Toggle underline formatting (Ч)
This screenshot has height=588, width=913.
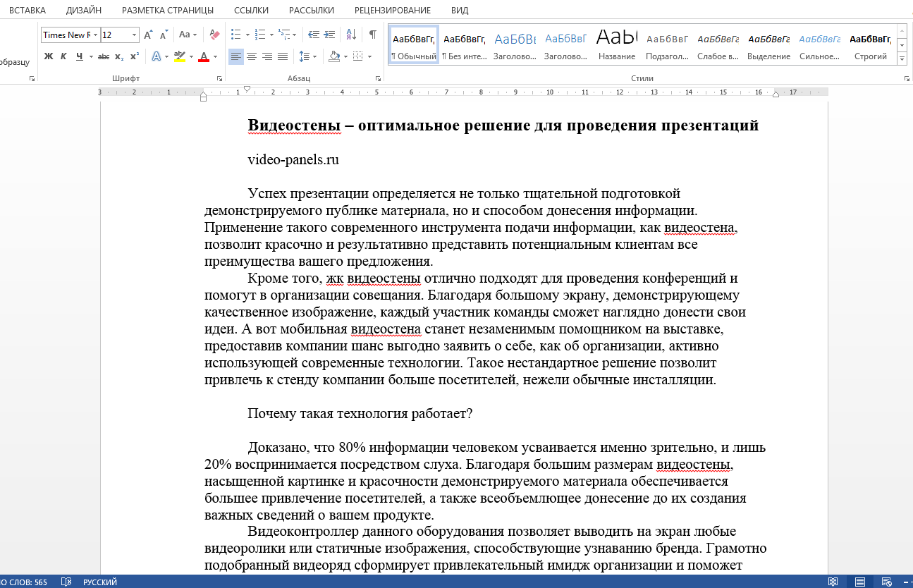click(79, 56)
